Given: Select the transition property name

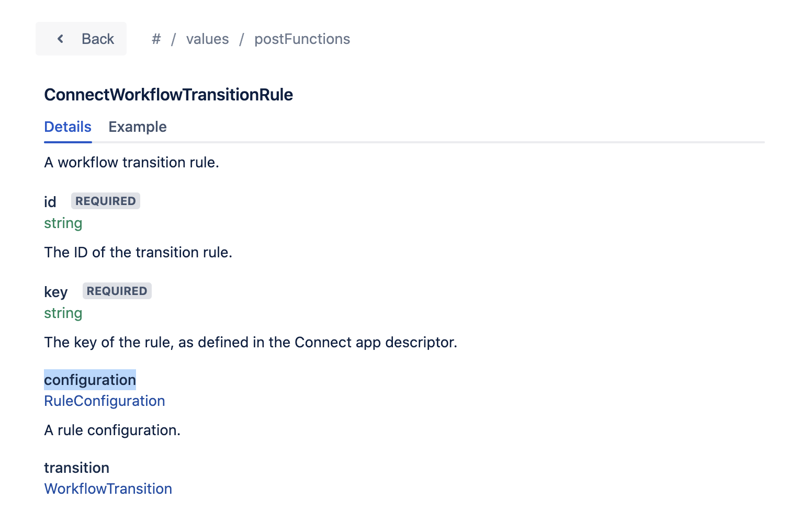Looking at the screenshot, I should (x=76, y=468).
